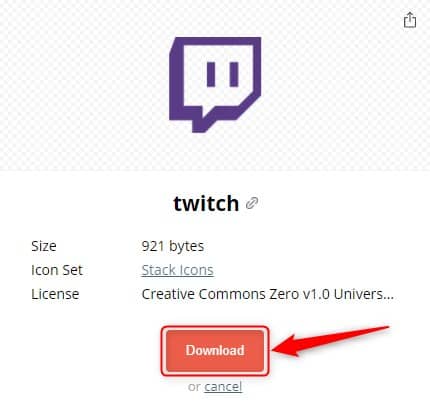This screenshot has height=415, width=430.
Task: Click the 921 bytes size value
Action: click(173, 246)
